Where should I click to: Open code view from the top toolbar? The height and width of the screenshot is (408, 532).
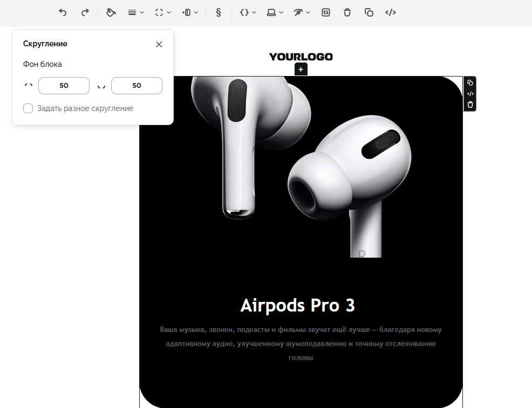390,12
